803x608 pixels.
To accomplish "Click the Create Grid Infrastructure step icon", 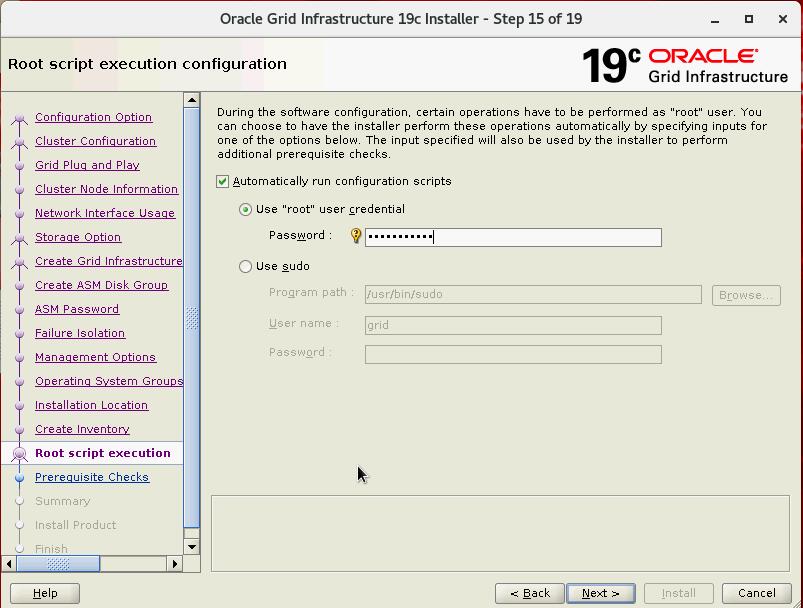I will pyautogui.click(x=18, y=262).
